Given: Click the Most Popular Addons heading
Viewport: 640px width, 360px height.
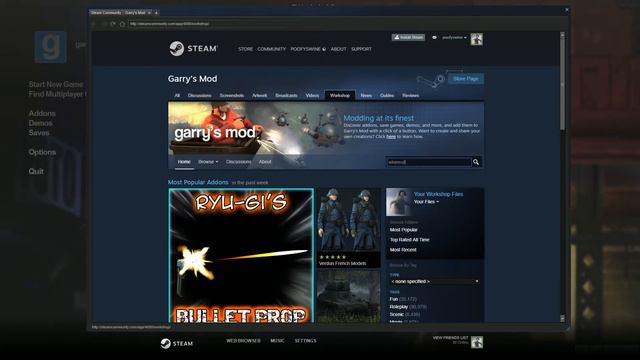Looking at the screenshot, I should point(198,182).
